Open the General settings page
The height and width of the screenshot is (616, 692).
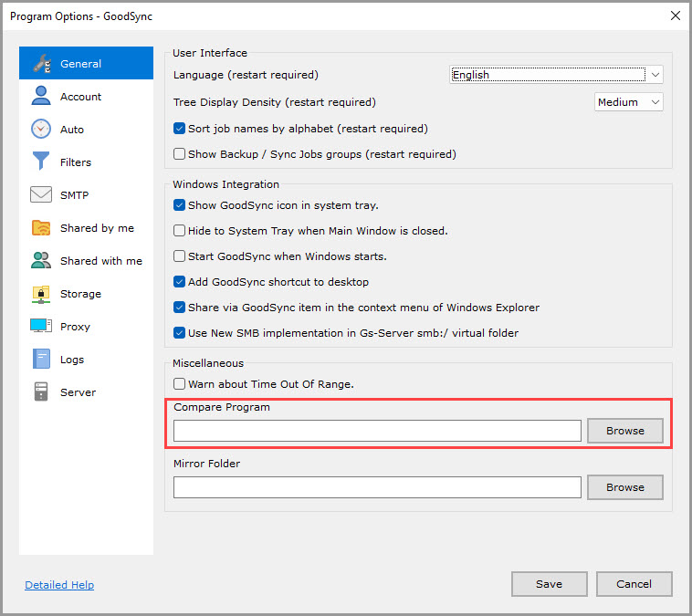[86, 63]
